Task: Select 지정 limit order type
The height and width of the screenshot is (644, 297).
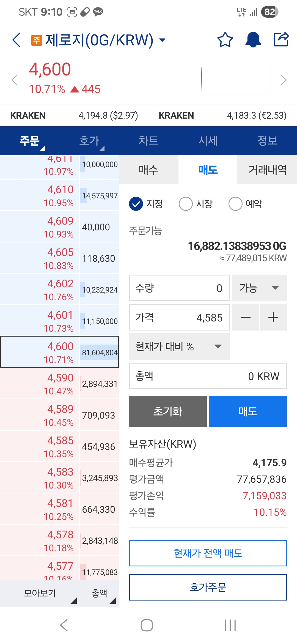Action: [136, 204]
